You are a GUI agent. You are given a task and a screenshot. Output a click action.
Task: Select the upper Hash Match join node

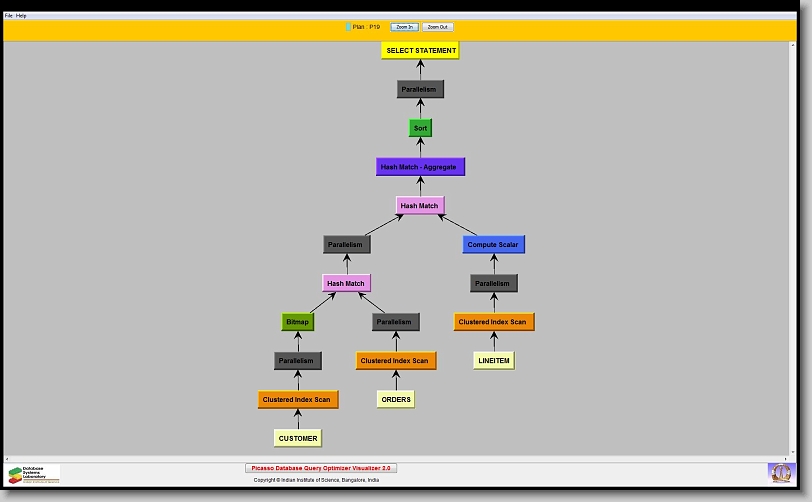[x=419, y=205]
